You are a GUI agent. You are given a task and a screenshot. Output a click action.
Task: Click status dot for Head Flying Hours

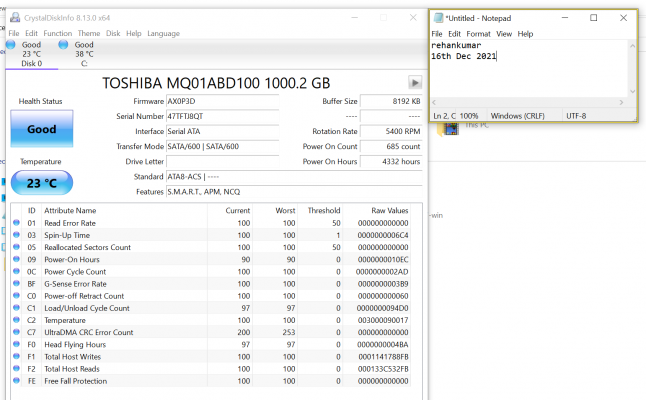tap(16, 344)
